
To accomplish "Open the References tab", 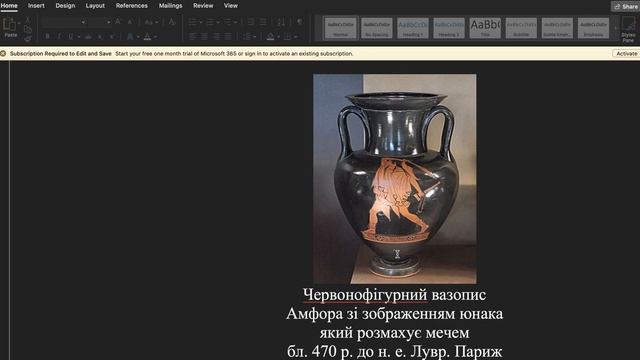I will click(x=131, y=6).
